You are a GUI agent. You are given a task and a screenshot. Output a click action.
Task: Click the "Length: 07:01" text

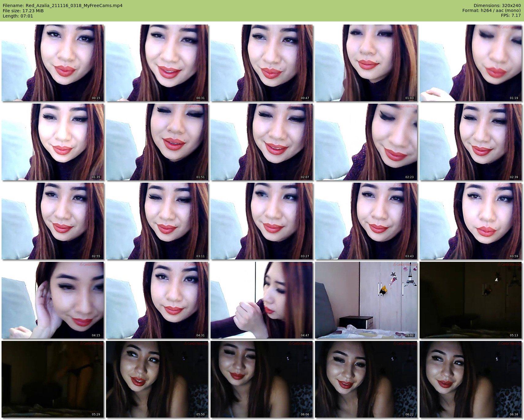(18, 16)
